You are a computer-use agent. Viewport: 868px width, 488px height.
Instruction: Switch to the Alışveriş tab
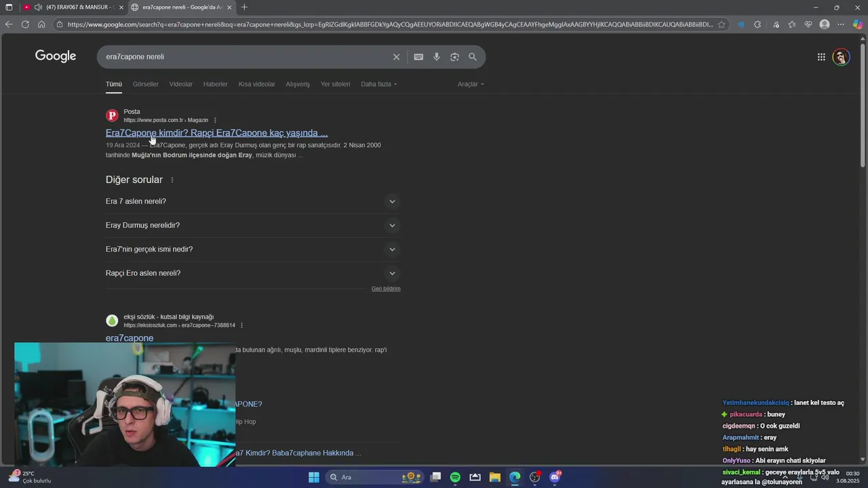click(x=298, y=84)
